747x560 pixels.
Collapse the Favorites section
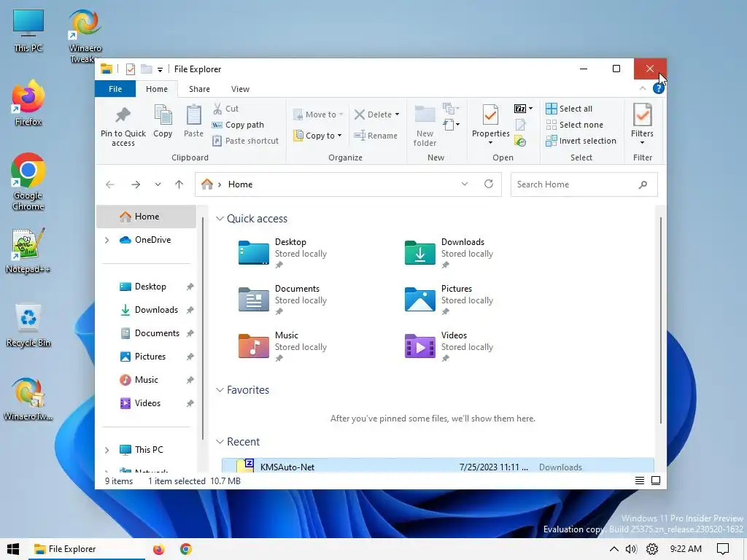point(220,390)
